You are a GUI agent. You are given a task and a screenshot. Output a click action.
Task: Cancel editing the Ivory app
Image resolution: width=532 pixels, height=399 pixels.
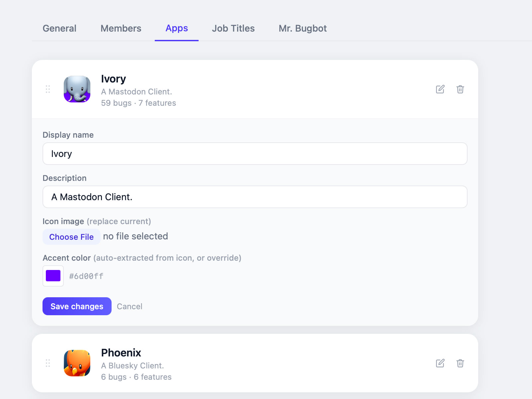(130, 307)
